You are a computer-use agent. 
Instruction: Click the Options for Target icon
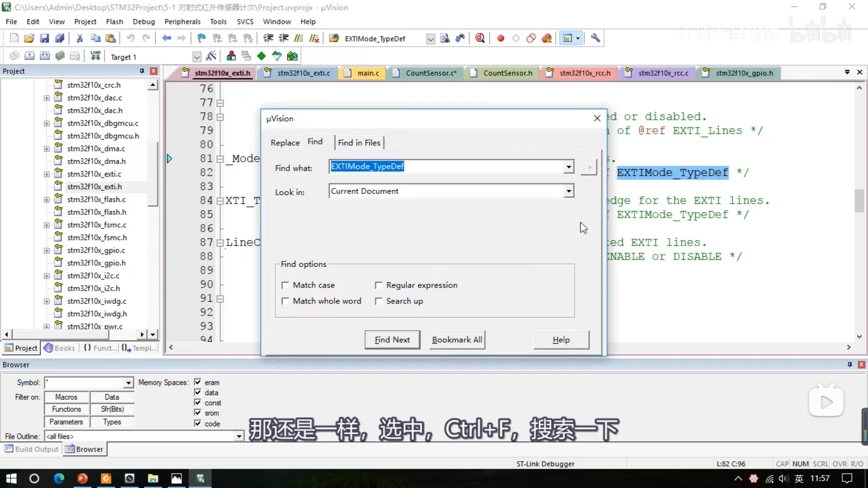tap(211, 56)
